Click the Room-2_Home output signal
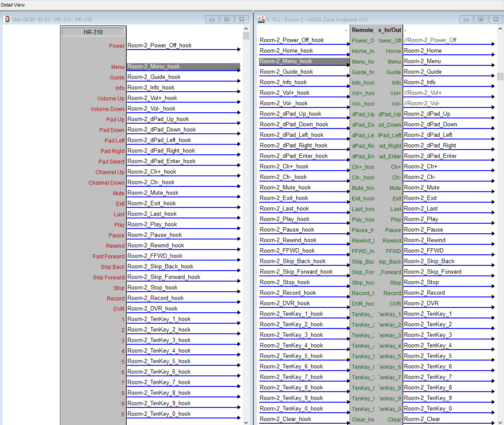The width and height of the screenshot is (504, 425). [422, 51]
